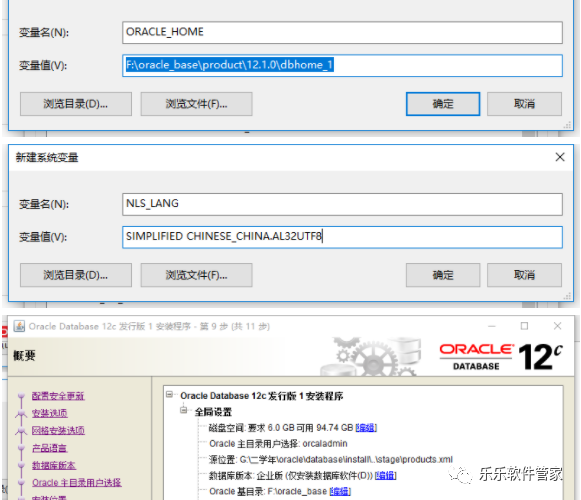Click variable value field with dbhome_1 path

[342, 66]
